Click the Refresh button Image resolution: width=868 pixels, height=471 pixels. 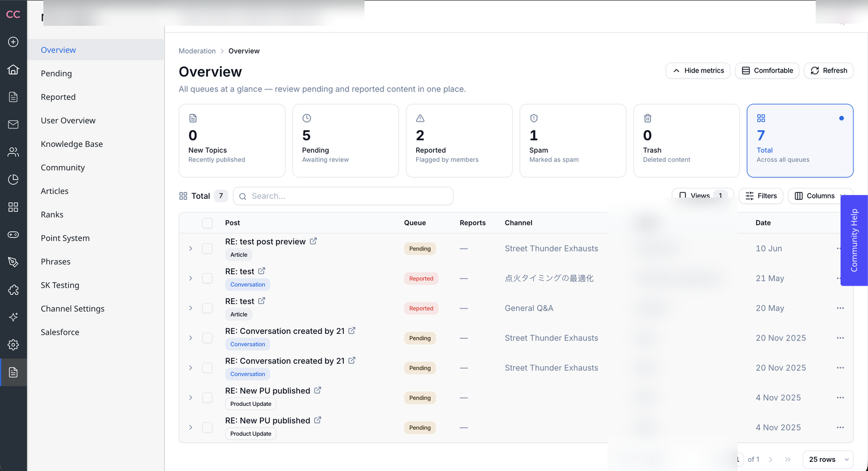(x=828, y=70)
